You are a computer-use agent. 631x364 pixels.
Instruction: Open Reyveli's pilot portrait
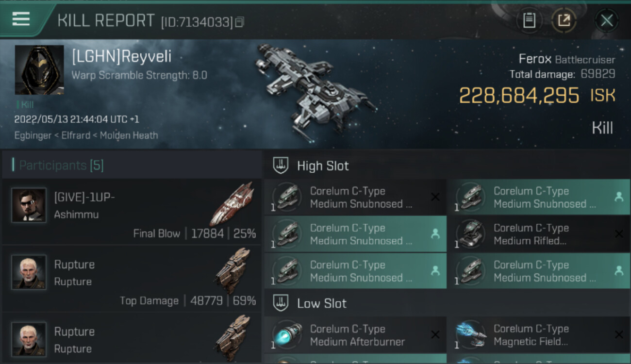click(x=39, y=70)
